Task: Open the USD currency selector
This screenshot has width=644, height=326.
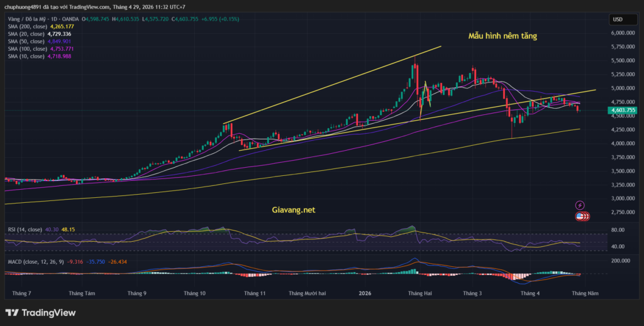Action: click(x=617, y=19)
